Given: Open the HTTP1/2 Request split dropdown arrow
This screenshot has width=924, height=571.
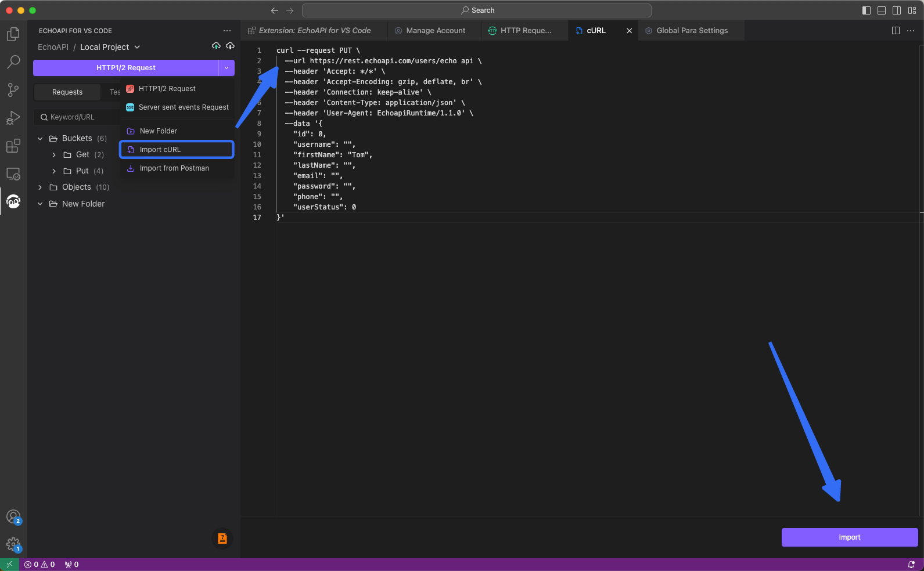Looking at the screenshot, I should point(226,68).
